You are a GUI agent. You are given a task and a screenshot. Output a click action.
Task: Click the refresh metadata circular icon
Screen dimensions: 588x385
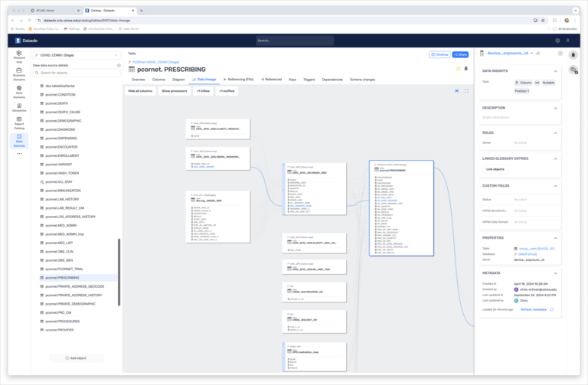(551, 310)
